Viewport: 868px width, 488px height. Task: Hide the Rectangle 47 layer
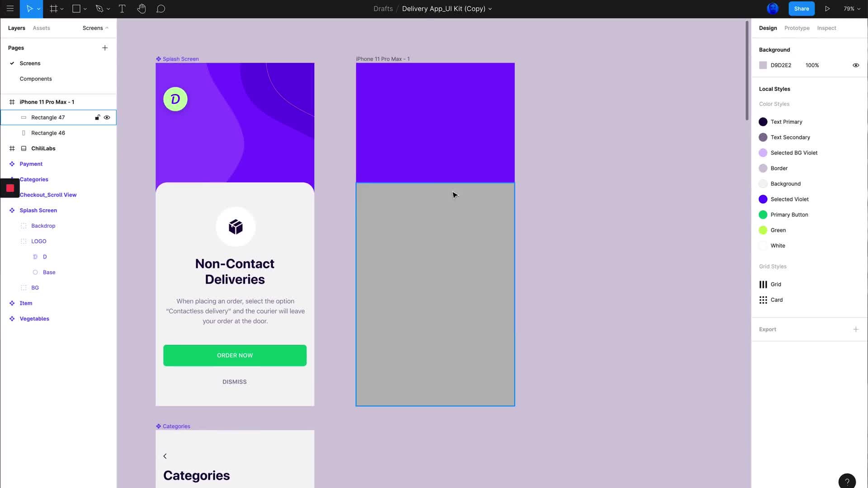pyautogui.click(x=107, y=117)
